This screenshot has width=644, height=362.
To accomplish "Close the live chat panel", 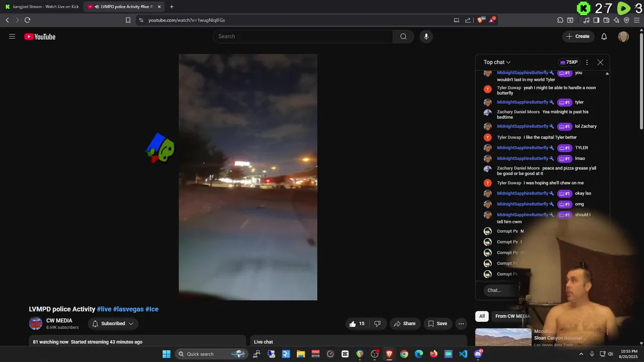I will (600, 62).
